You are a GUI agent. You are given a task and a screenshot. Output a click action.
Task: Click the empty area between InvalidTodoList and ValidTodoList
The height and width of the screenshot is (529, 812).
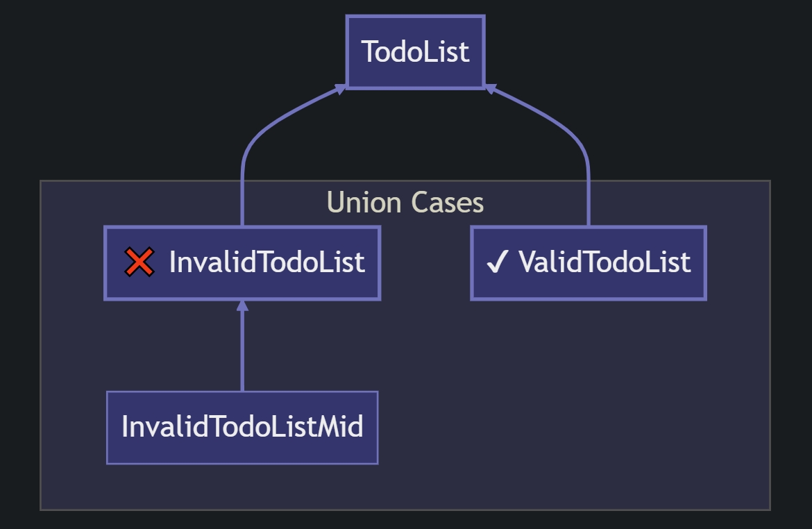425,263
